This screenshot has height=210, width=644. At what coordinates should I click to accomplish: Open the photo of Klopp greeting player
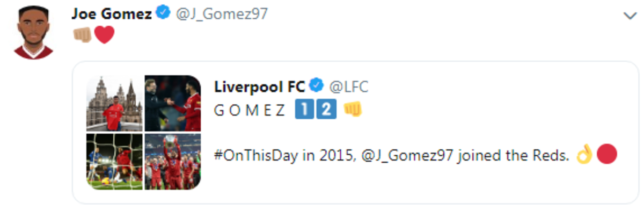[173, 103]
